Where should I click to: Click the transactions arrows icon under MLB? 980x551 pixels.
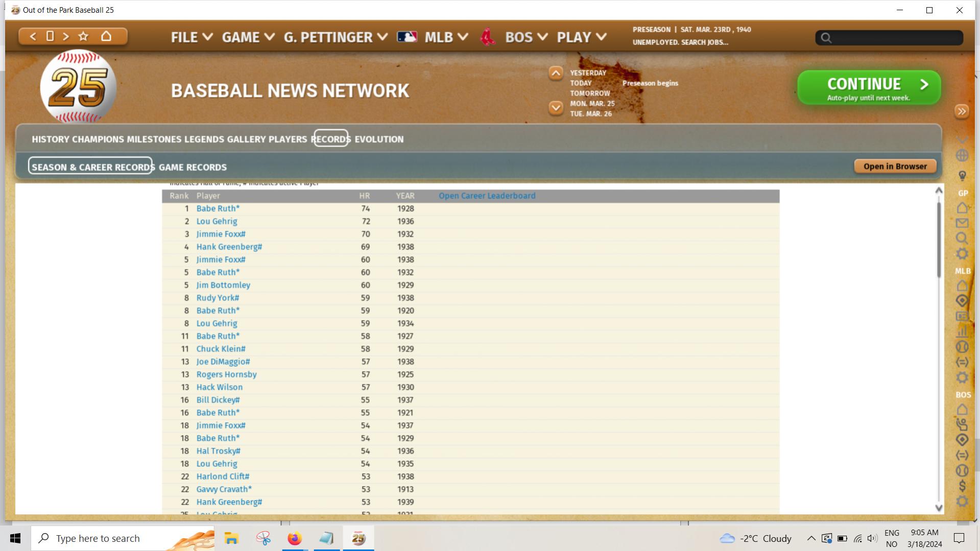(962, 362)
